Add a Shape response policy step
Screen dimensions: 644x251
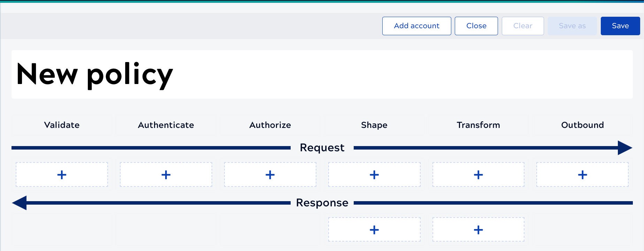point(374,230)
